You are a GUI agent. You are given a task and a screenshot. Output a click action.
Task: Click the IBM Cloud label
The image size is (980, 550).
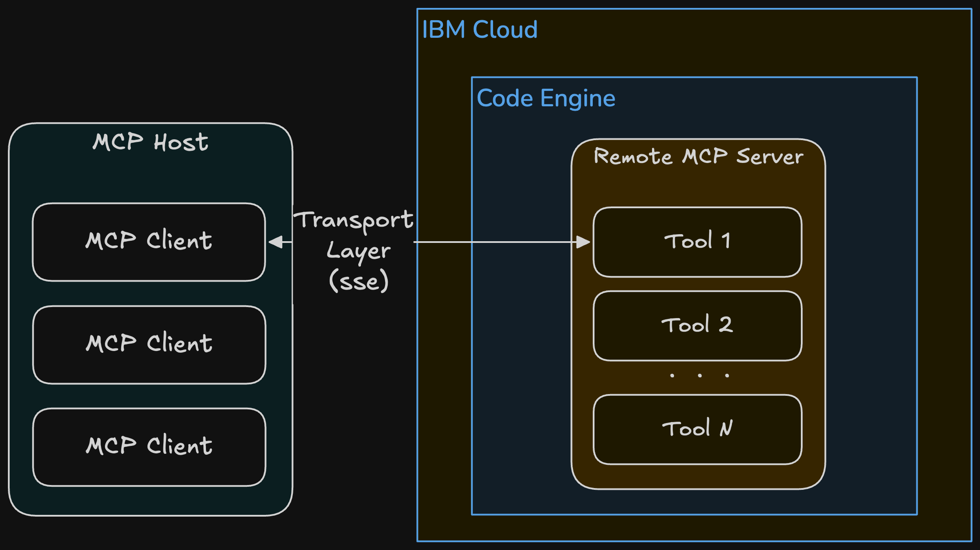[x=479, y=30]
